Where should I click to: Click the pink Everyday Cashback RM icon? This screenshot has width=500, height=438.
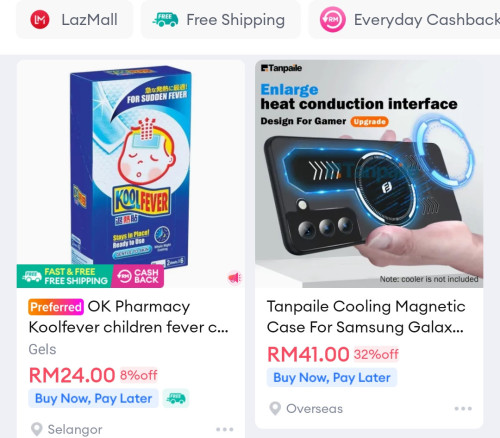[x=332, y=20]
